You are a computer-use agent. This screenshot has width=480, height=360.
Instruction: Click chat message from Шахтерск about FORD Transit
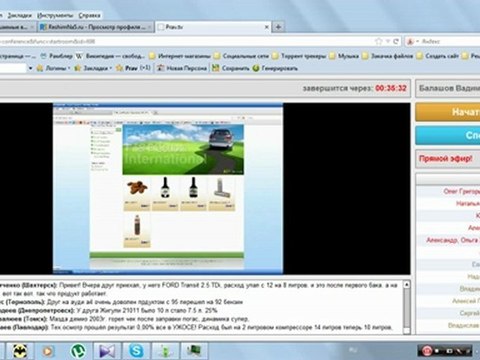(x=199, y=289)
